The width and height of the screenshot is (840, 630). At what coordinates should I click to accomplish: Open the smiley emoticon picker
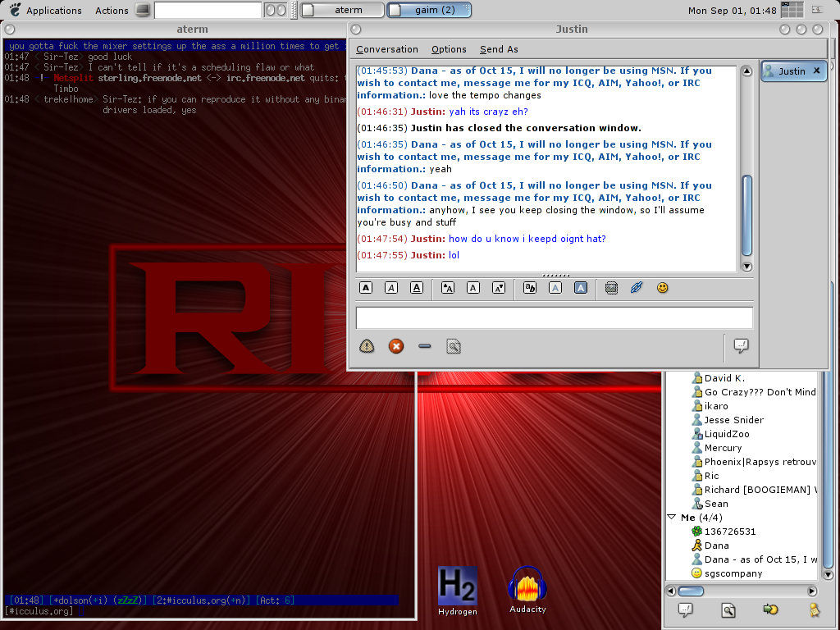(x=663, y=288)
